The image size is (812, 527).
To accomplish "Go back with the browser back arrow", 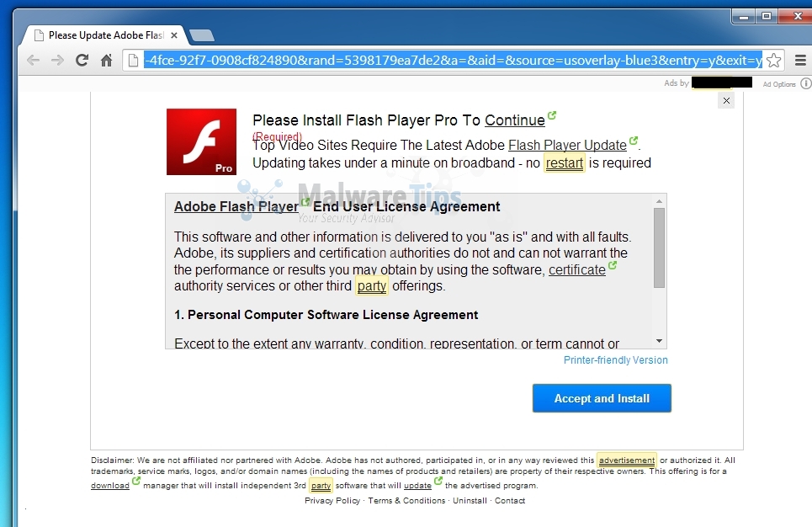I will (x=33, y=61).
